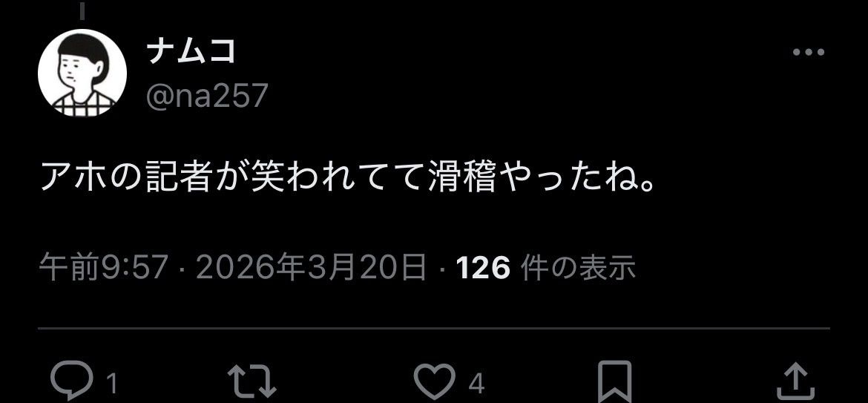868x403 pixels.
Task: Repost the tweet with the retweet icon
Action: click(x=252, y=381)
